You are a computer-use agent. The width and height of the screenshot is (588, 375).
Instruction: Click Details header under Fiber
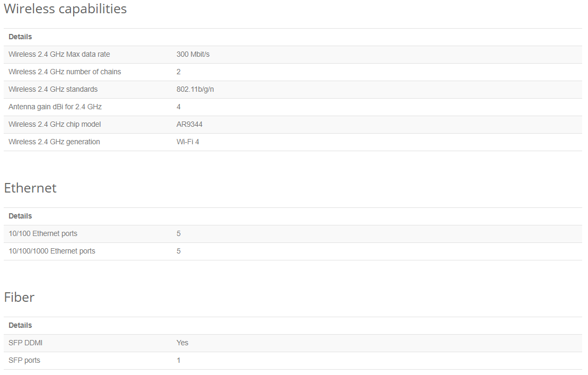pyautogui.click(x=20, y=325)
